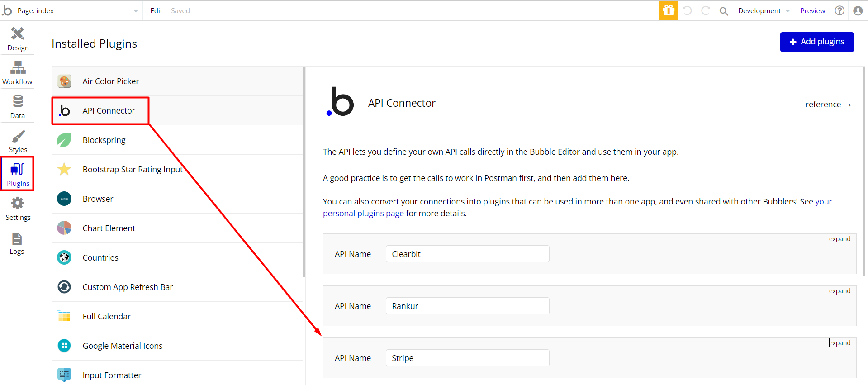Click the Add plugins button
The image size is (868, 385).
click(x=816, y=42)
